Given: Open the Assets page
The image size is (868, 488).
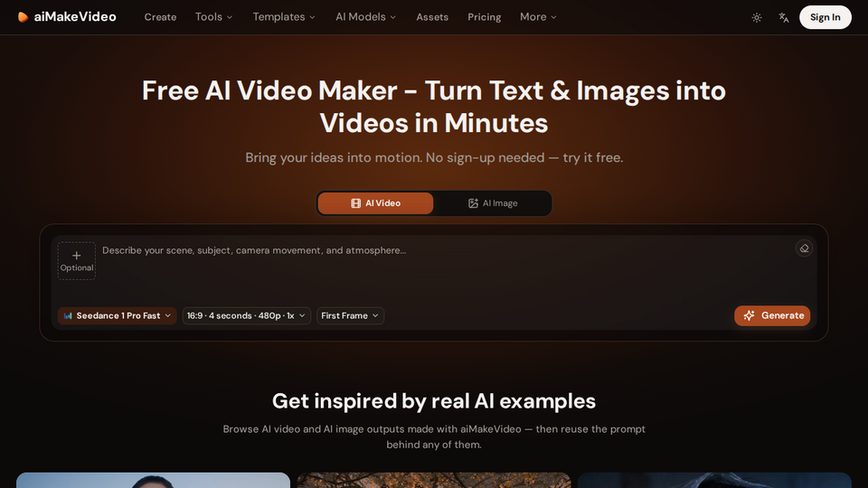Looking at the screenshot, I should pos(432,17).
